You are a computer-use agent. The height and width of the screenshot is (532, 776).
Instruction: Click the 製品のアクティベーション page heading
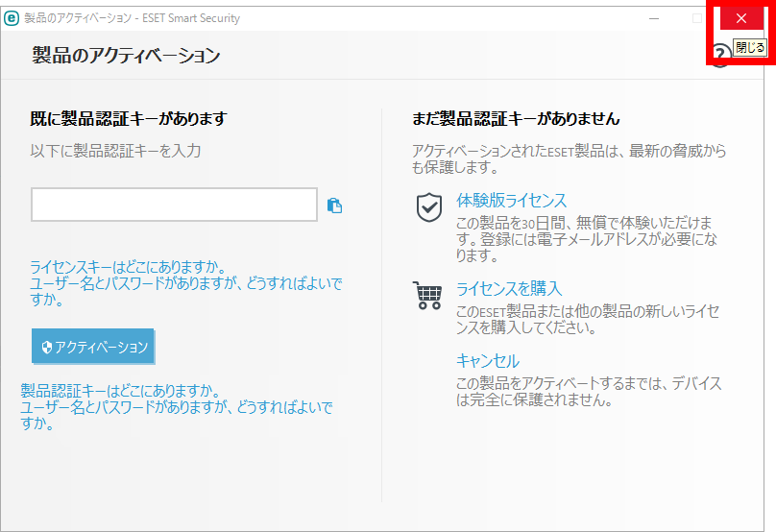coord(126,55)
